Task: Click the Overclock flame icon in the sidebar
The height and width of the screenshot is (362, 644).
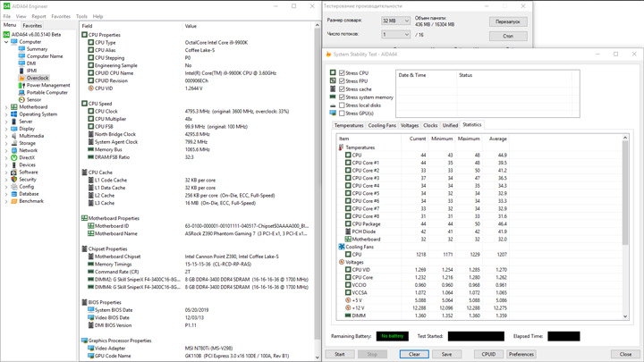Action: [22, 78]
